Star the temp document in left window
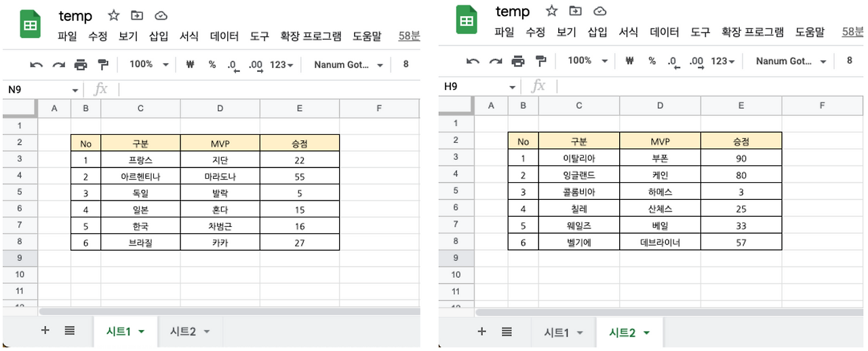Viewport: 868px width, 351px height. pos(114,16)
